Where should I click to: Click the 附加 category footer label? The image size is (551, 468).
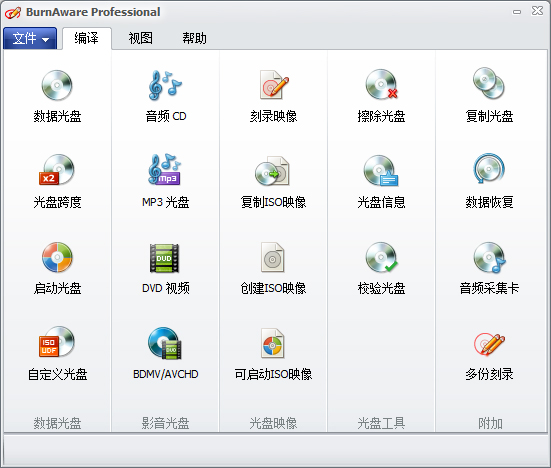point(490,423)
